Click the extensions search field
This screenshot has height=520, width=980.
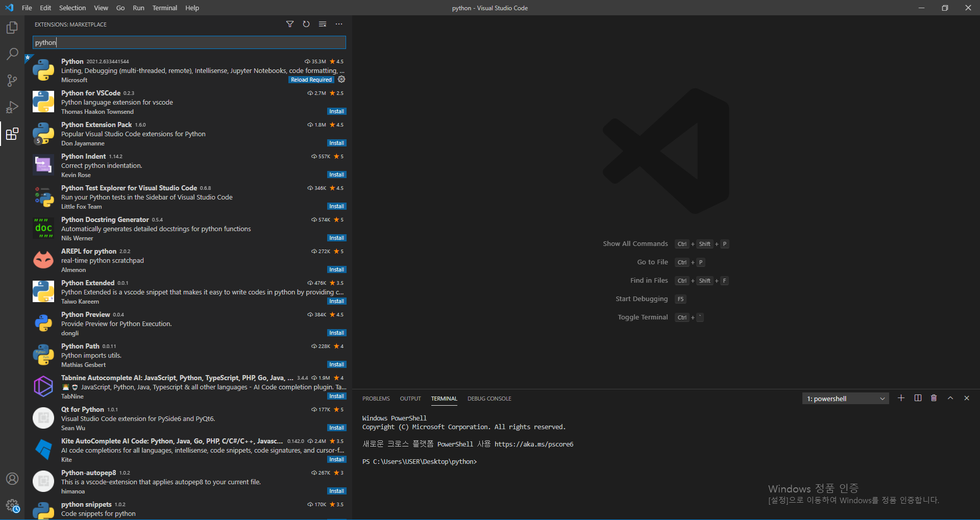(x=189, y=42)
